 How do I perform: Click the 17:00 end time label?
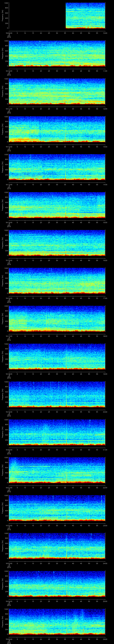(105, 298)
